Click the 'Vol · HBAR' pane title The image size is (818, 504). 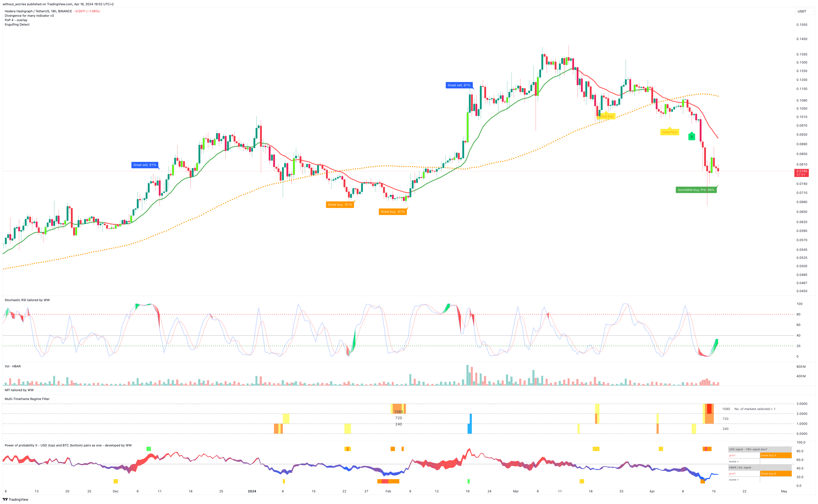coord(13,366)
